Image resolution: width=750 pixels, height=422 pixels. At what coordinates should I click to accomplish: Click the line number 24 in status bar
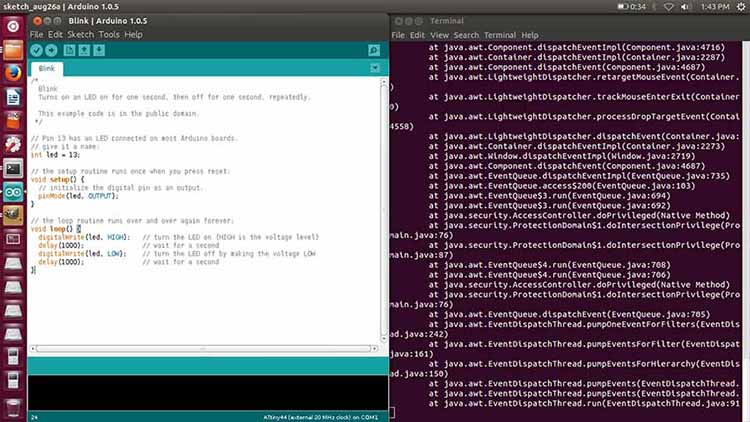pyautogui.click(x=34, y=417)
